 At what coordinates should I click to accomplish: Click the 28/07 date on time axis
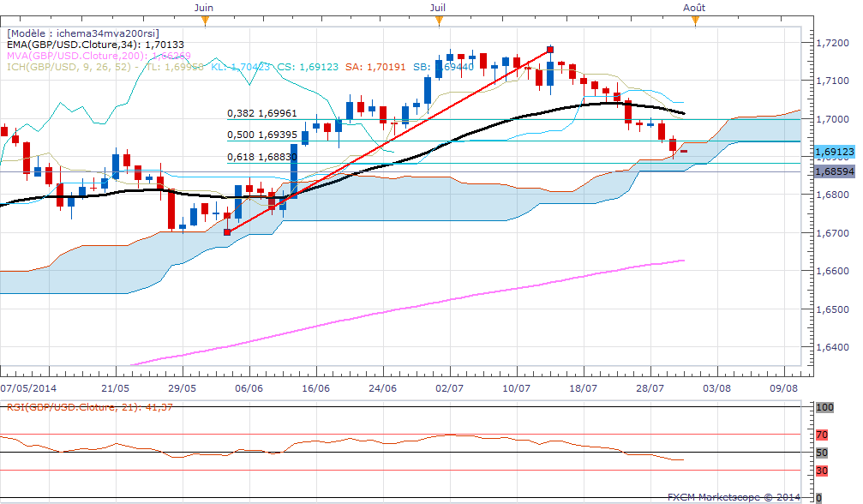(650, 387)
